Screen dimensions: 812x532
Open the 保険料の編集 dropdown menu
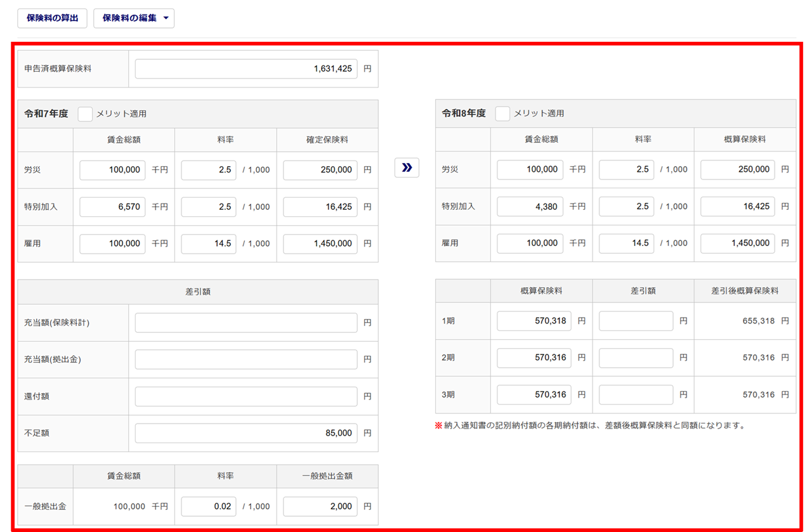click(134, 18)
